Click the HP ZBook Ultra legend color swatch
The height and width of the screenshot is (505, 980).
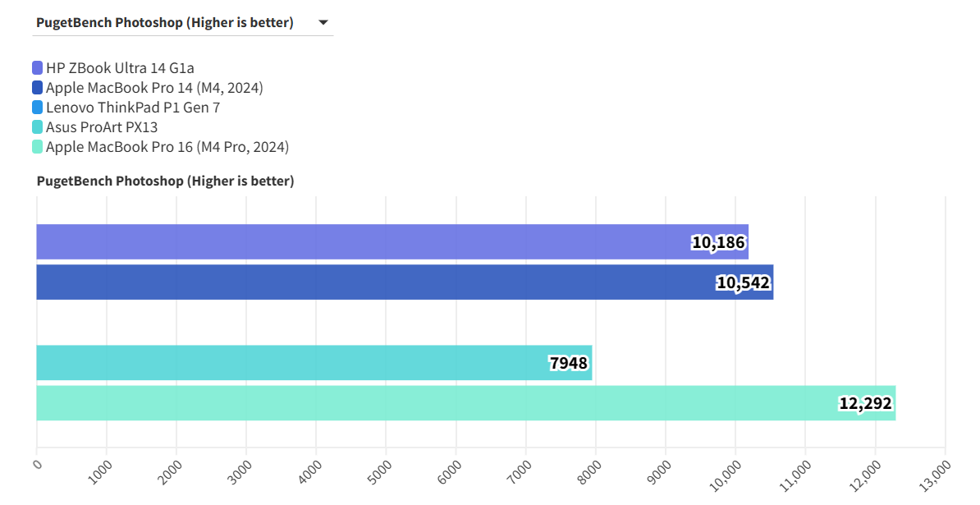38,67
